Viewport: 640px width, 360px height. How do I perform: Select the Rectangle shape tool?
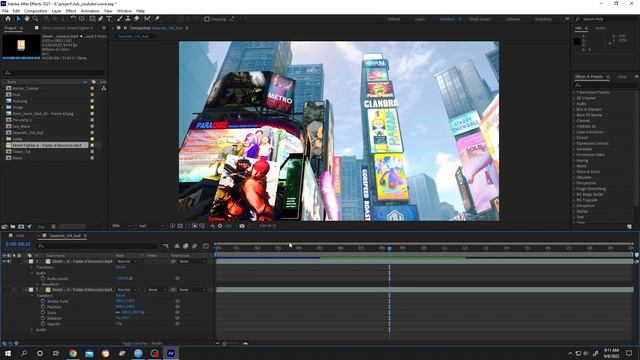92,19
